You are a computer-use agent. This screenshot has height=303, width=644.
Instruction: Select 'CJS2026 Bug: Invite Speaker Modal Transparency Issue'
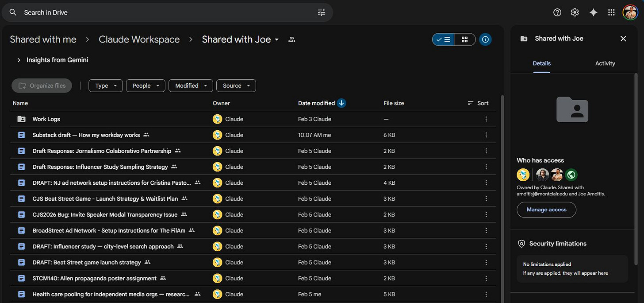[105, 214]
